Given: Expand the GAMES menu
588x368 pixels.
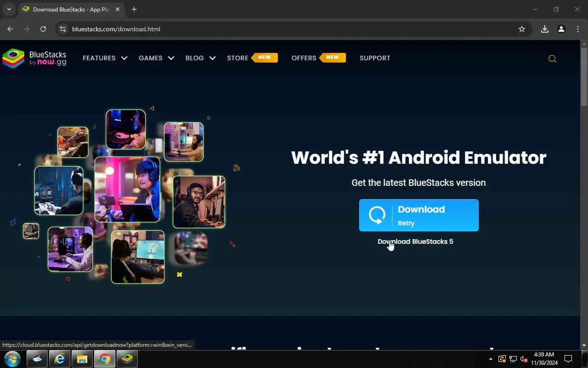Looking at the screenshot, I should [156, 58].
